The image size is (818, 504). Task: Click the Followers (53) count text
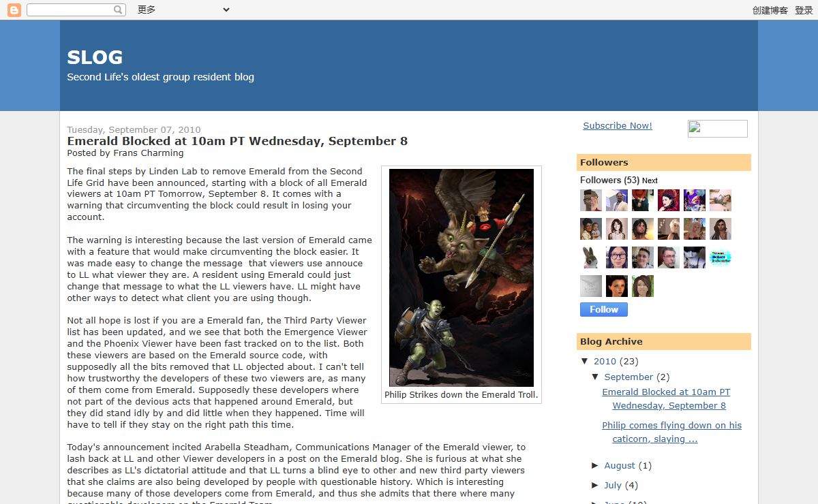610,180
